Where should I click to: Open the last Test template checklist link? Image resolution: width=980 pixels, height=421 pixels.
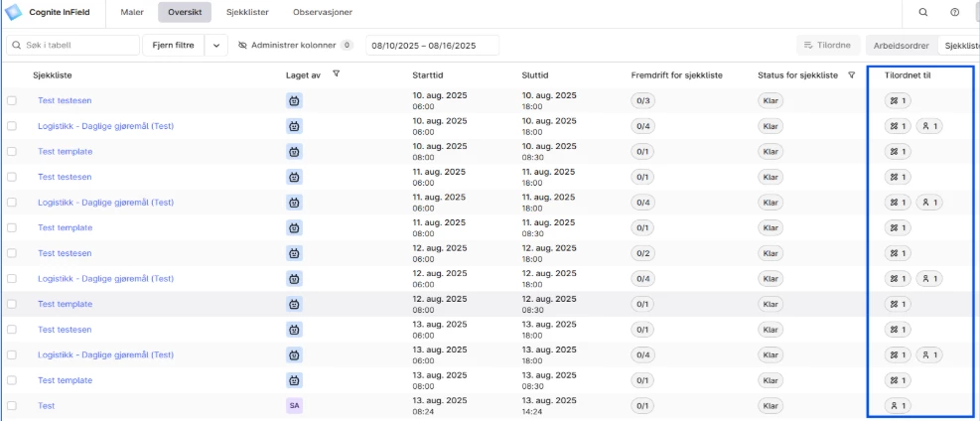(x=65, y=380)
